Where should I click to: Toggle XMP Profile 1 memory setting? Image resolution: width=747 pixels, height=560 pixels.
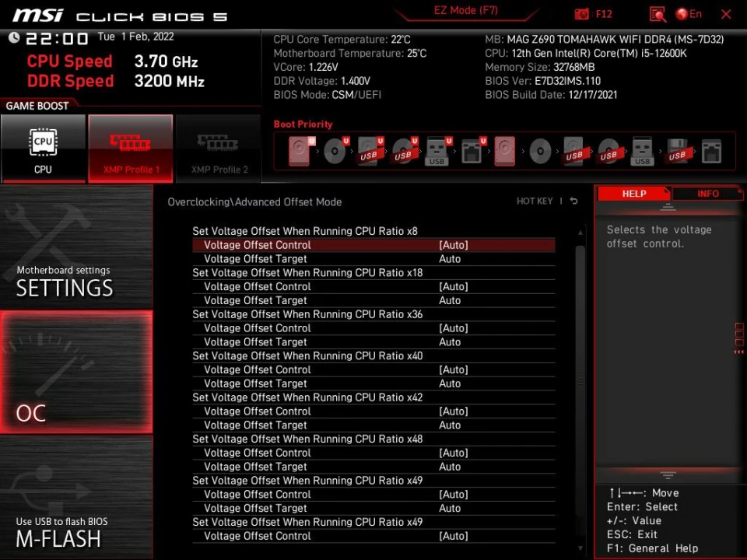pos(131,148)
